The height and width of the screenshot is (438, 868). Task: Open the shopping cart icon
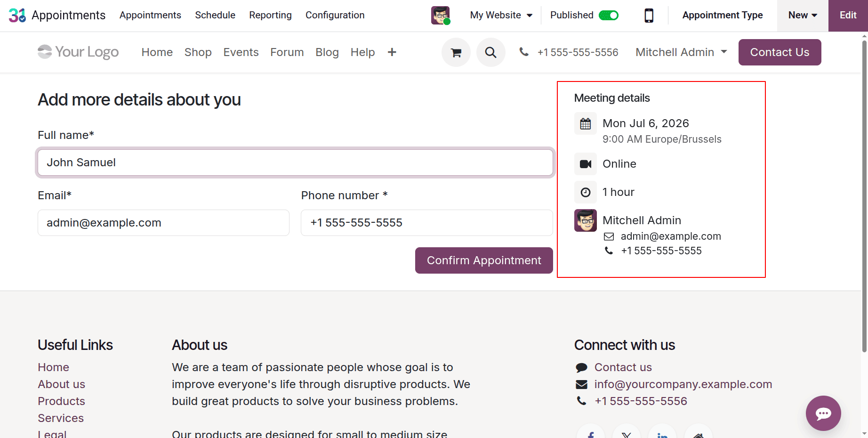[x=456, y=52]
